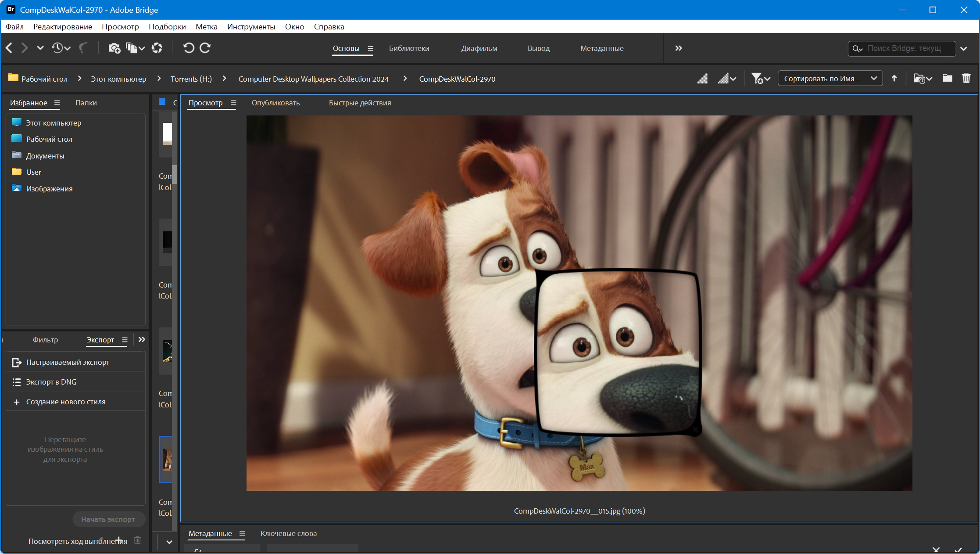
Task: Open the Sort by Name dropdown
Action: 830,79
